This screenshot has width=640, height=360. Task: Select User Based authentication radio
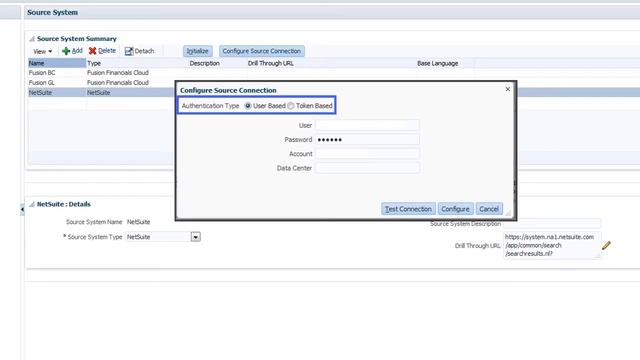(x=248, y=106)
